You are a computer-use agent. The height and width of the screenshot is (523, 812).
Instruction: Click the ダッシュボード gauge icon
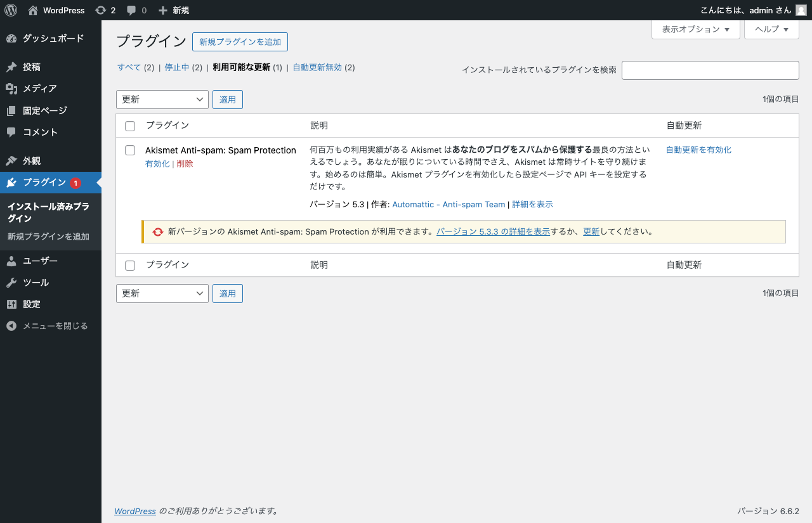[11, 39]
